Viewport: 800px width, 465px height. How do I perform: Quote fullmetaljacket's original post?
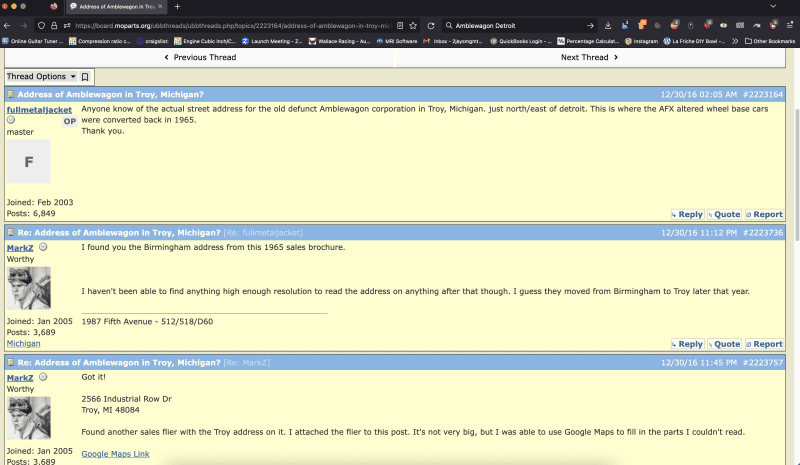(x=724, y=215)
